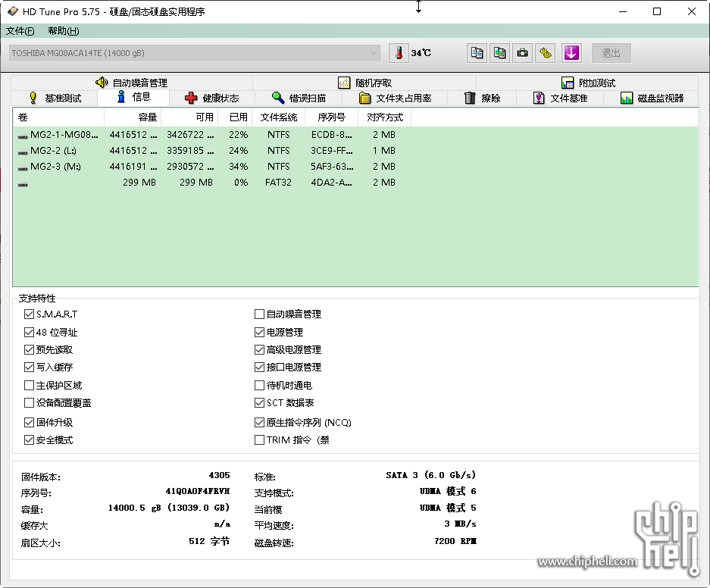Toggle the SCT 数据表 checkbox
The height and width of the screenshot is (588, 710).
(259, 402)
